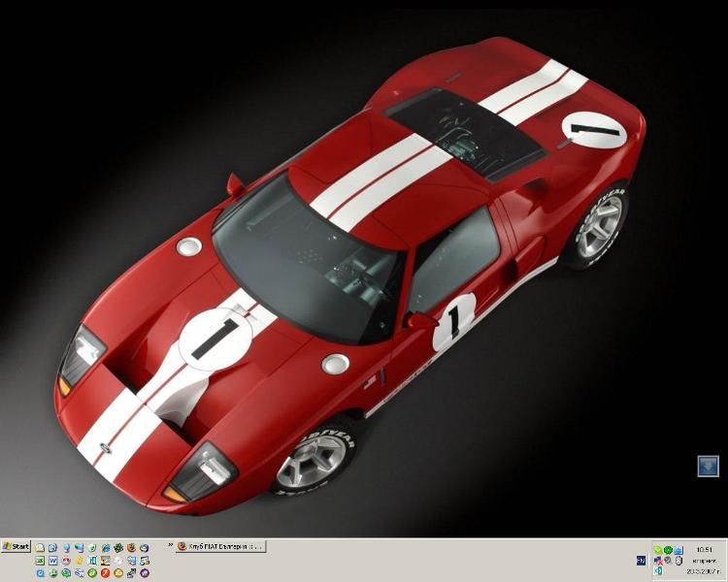Launch Excel from the Quick Launch bar
The height and width of the screenshot is (582, 728).
tap(40, 561)
